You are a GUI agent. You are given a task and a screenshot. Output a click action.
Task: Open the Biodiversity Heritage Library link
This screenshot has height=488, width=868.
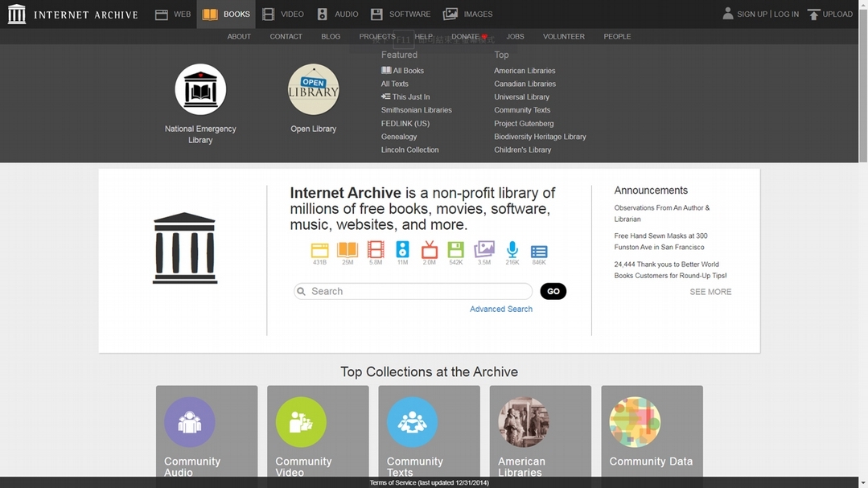tap(540, 136)
